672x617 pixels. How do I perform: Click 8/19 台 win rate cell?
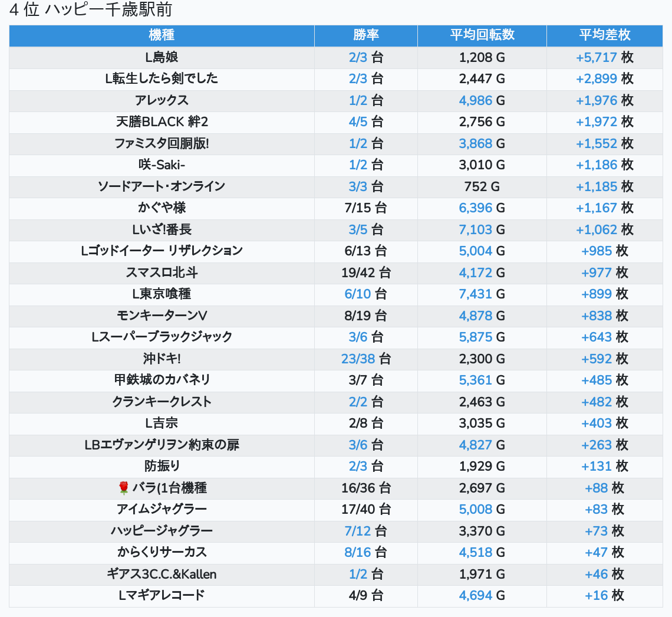pos(366,316)
